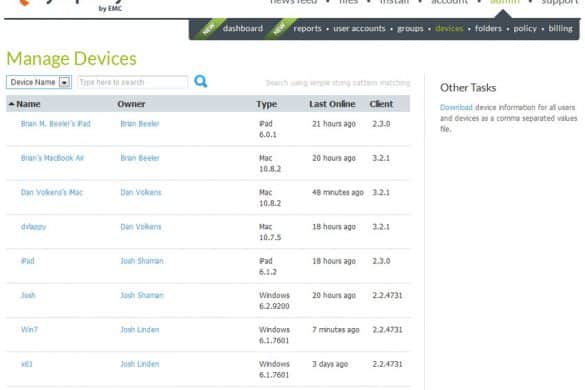Viewport: 585px width, 390px height.
Task: Open the dvlappy device link
Action: [x=34, y=227]
